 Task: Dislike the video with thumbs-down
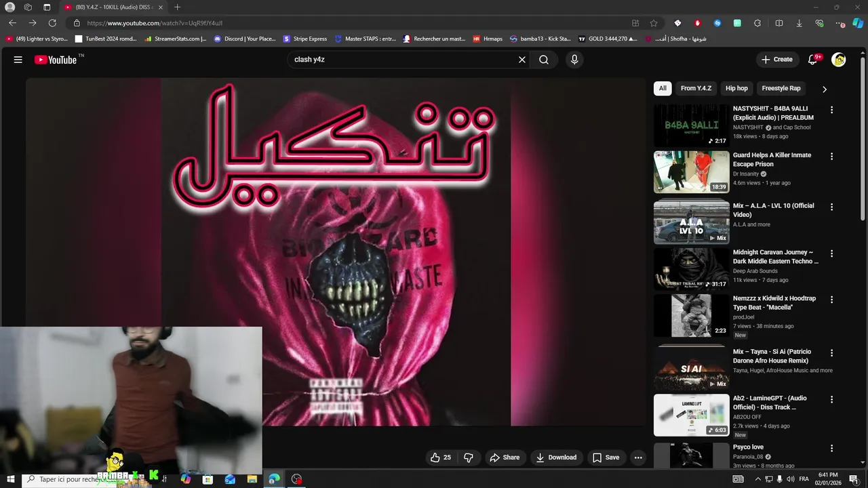coord(469,457)
